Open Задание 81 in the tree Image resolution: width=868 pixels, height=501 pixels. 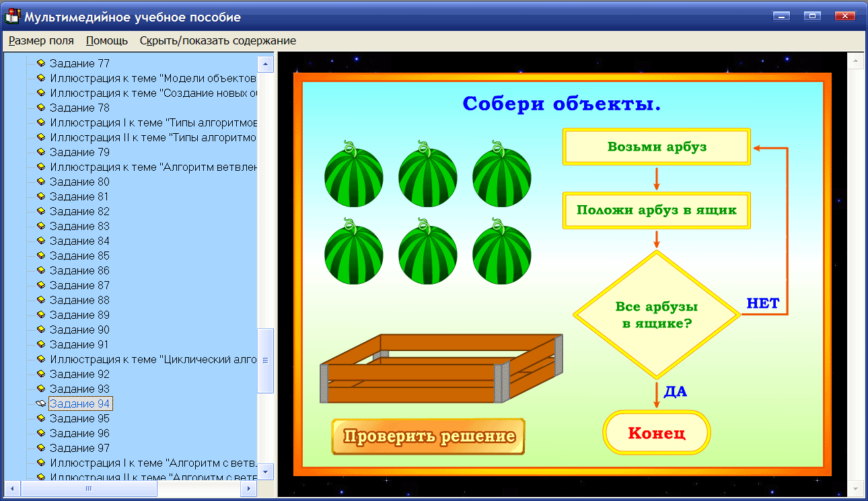tap(79, 196)
